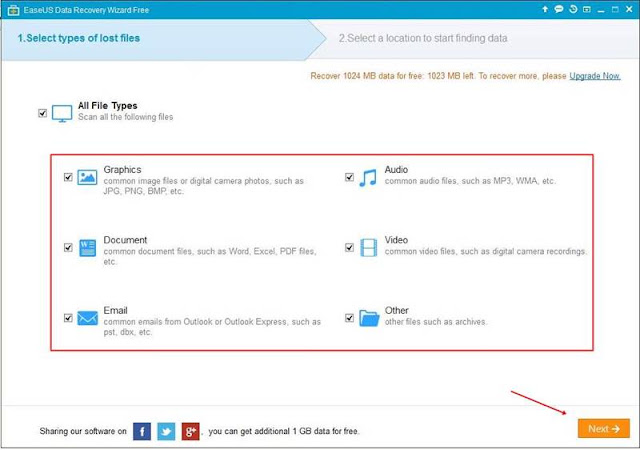Maximize the Data Recovery Wizard window
Viewport: 640px width, 450px height.
[x=615, y=9]
